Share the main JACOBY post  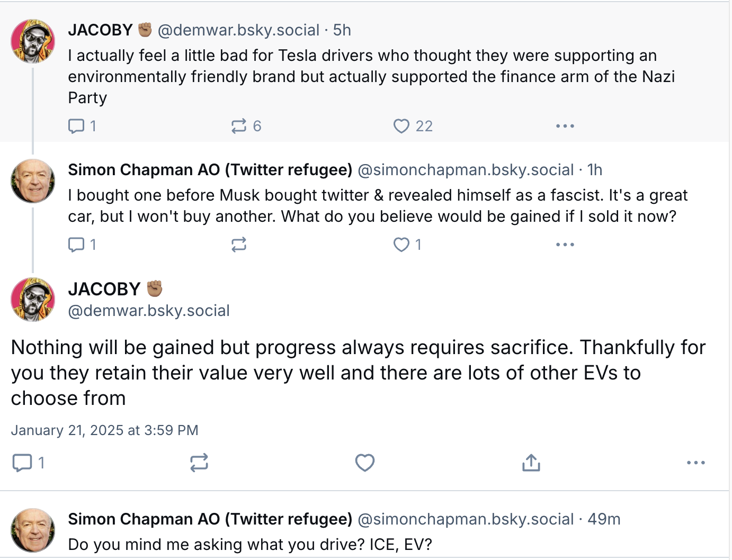[531, 463]
